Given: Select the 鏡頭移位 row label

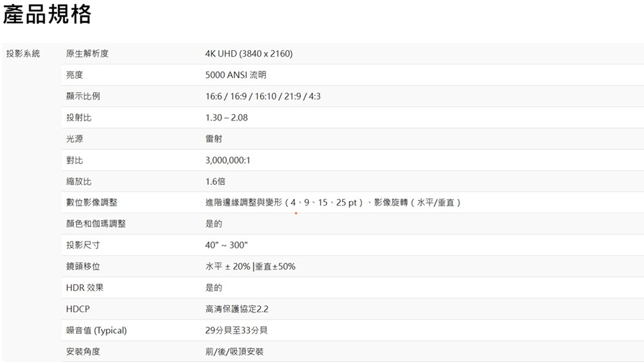Looking at the screenshot, I should click(x=82, y=267).
